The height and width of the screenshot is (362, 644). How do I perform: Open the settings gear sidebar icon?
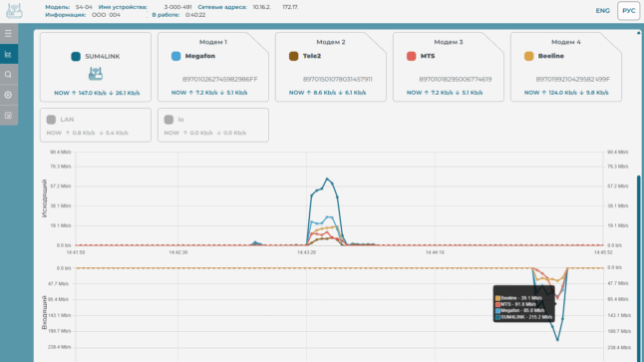pyautogui.click(x=8, y=95)
